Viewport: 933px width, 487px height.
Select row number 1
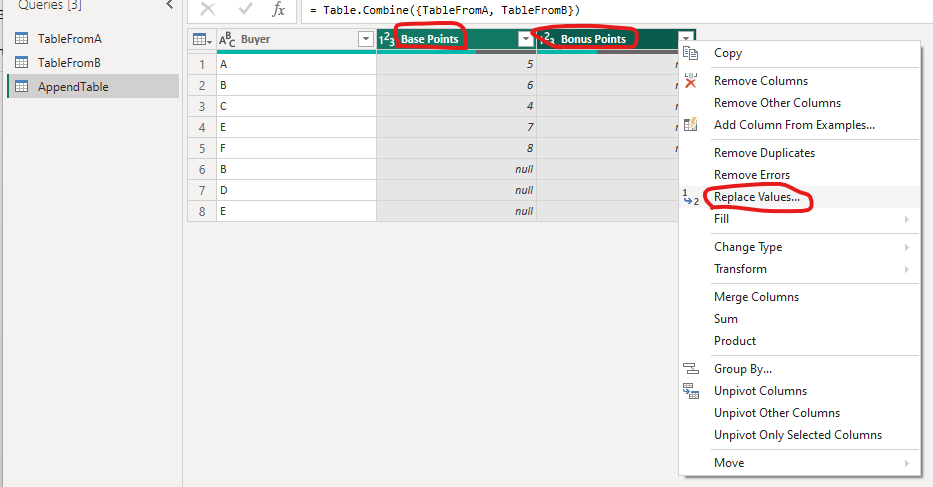pyautogui.click(x=202, y=64)
